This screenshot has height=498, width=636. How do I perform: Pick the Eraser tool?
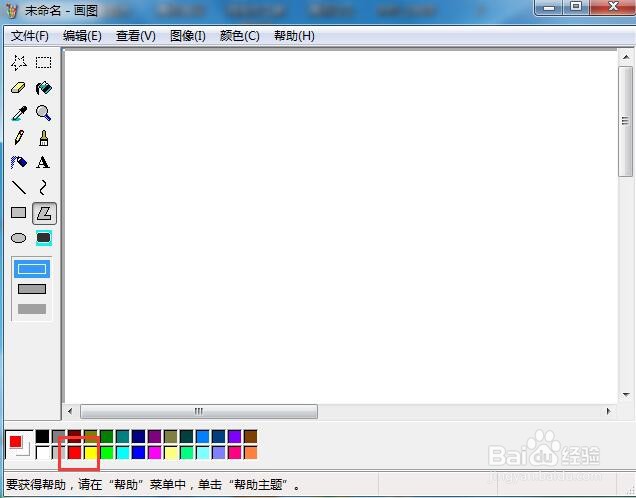[x=19, y=88]
